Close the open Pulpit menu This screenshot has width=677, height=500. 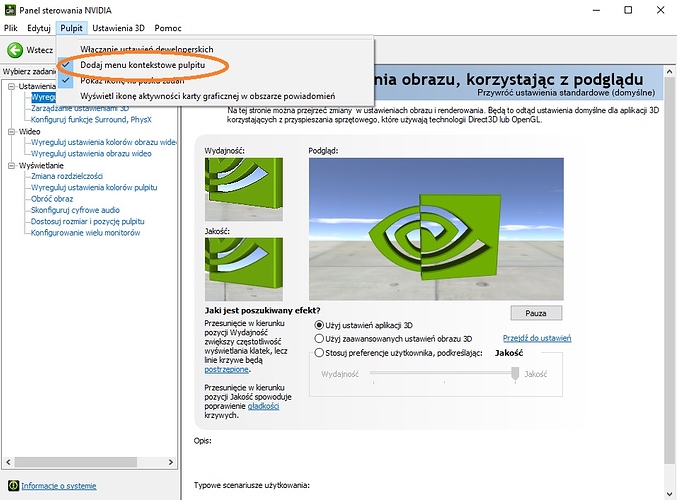71,28
